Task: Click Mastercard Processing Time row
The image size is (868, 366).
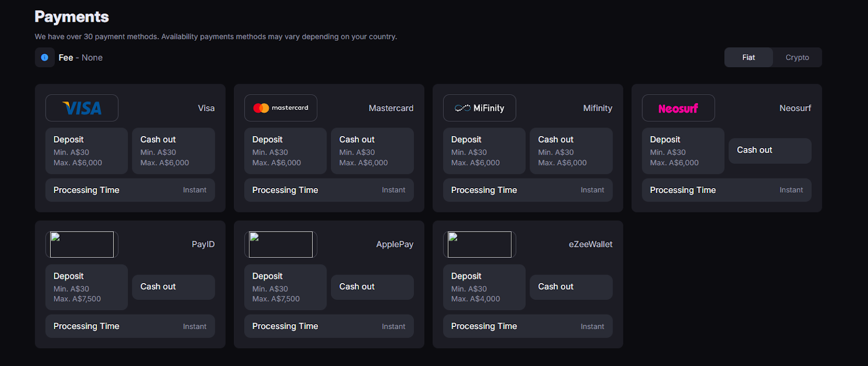Action: [x=329, y=190]
